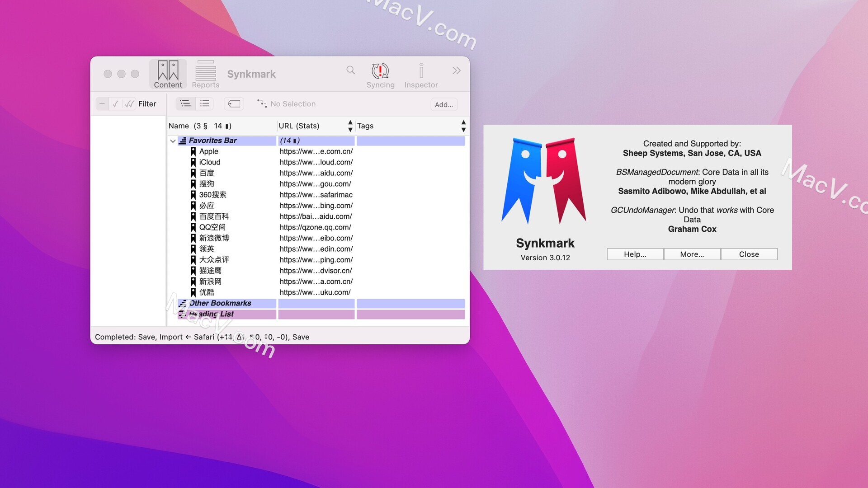Image resolution: width=868 pixels, height=488 pixels.
Task: Click the Completed: Save status bar text
Action: click(x=202, y=337)
